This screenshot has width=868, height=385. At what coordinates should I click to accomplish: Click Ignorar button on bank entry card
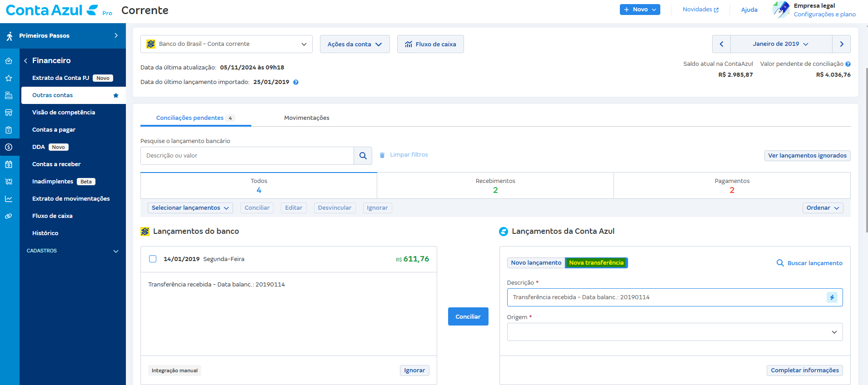click(414, 370)
